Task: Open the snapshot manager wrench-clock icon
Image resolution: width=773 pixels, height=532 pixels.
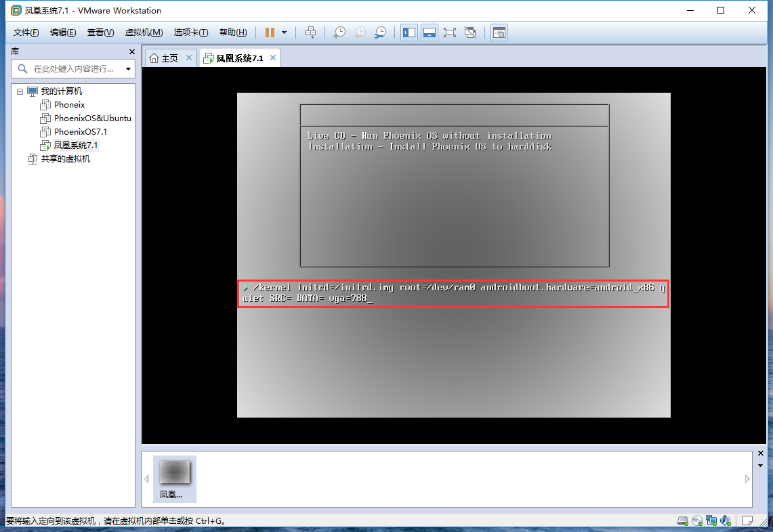Action: pyautogui.click(x=380, y=32)
